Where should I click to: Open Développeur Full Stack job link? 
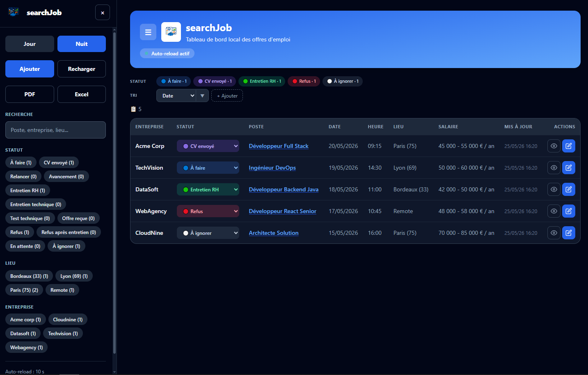tap(279, 146)
